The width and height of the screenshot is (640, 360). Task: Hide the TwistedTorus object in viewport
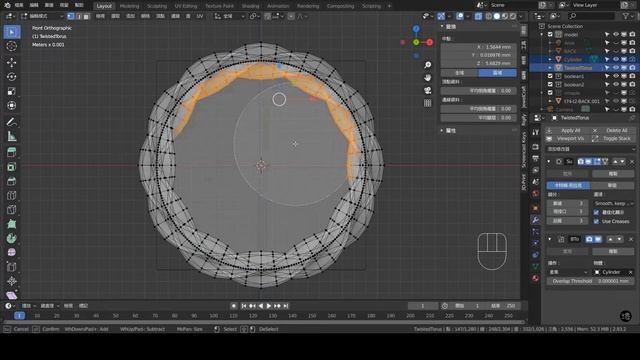pos(616,68)
